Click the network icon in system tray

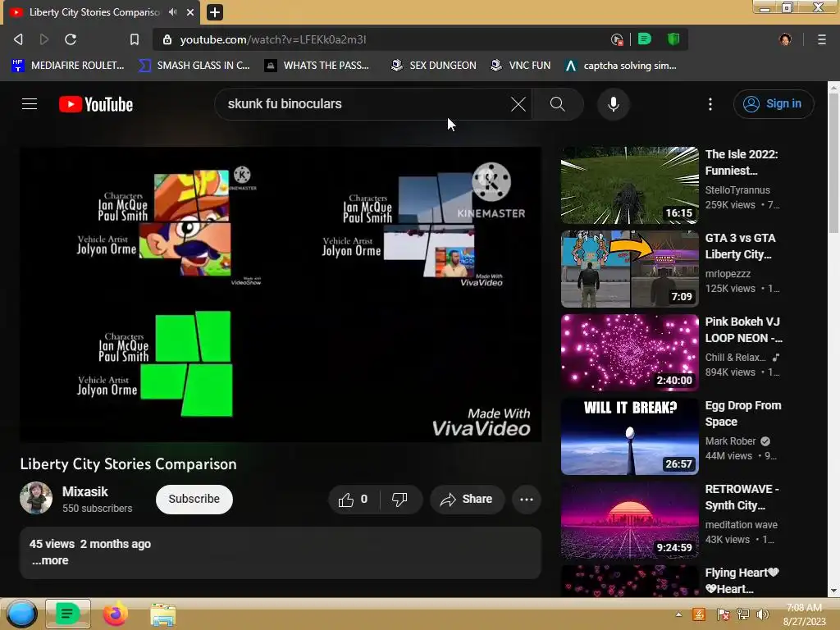coord(743,614)
